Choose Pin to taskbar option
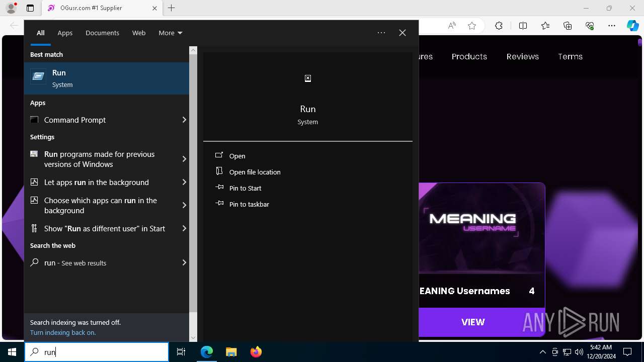The width and height of the screenshot is (644, 362). 249,204
